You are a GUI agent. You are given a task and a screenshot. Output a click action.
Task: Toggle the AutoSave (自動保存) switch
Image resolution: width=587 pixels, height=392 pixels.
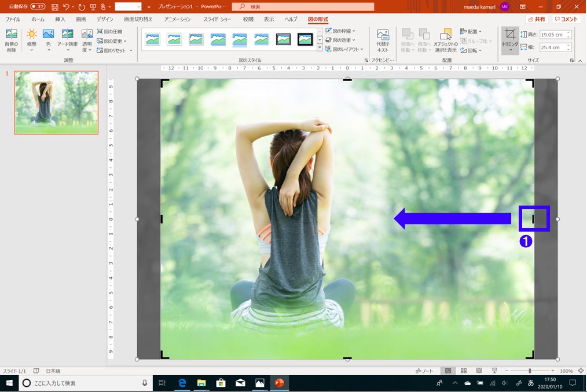pos(38,7)
